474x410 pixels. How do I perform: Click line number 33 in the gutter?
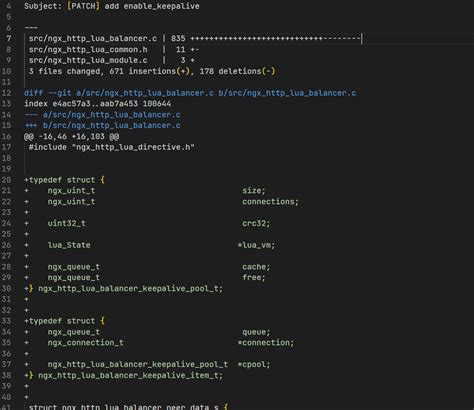pos(6,321)
